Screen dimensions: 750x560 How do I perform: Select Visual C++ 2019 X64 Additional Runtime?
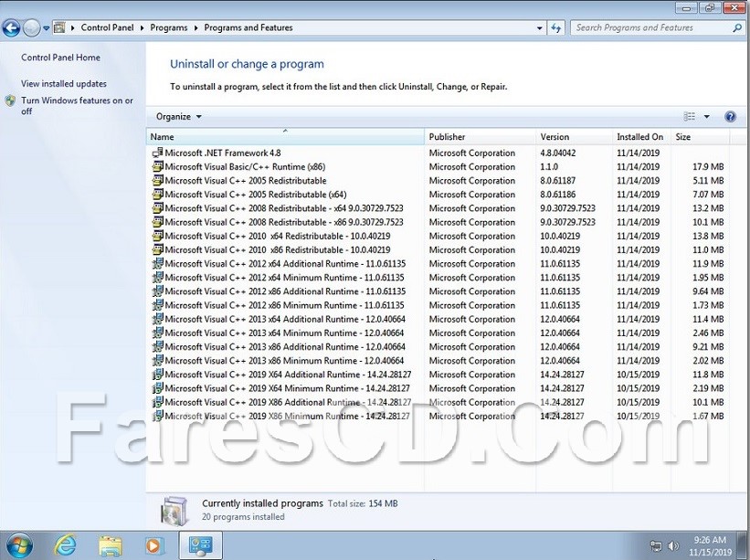(438, 375)
